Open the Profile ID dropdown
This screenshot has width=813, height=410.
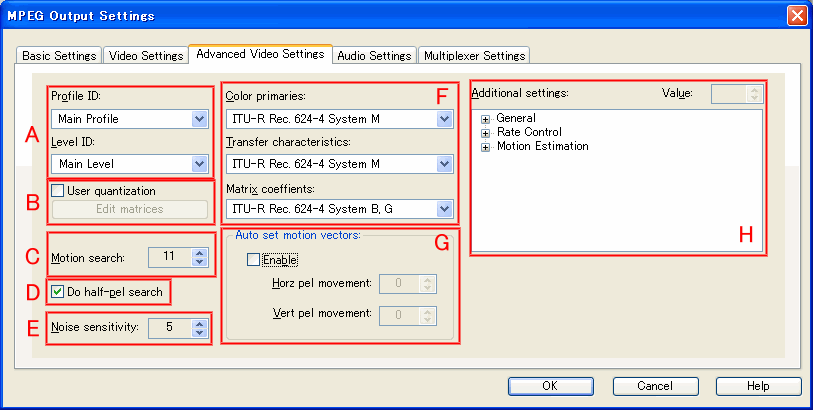(x=198, y=120)
